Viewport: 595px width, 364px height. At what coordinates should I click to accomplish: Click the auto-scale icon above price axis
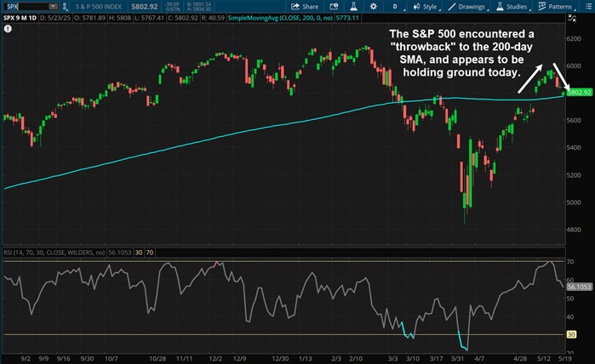[x=571, y=18]
